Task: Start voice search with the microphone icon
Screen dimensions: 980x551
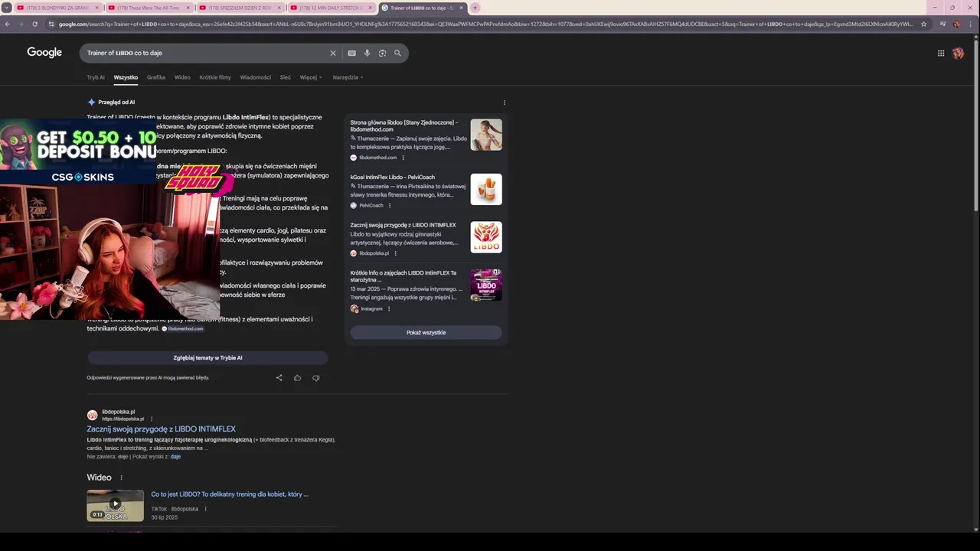Action: (x=367, y=53)
